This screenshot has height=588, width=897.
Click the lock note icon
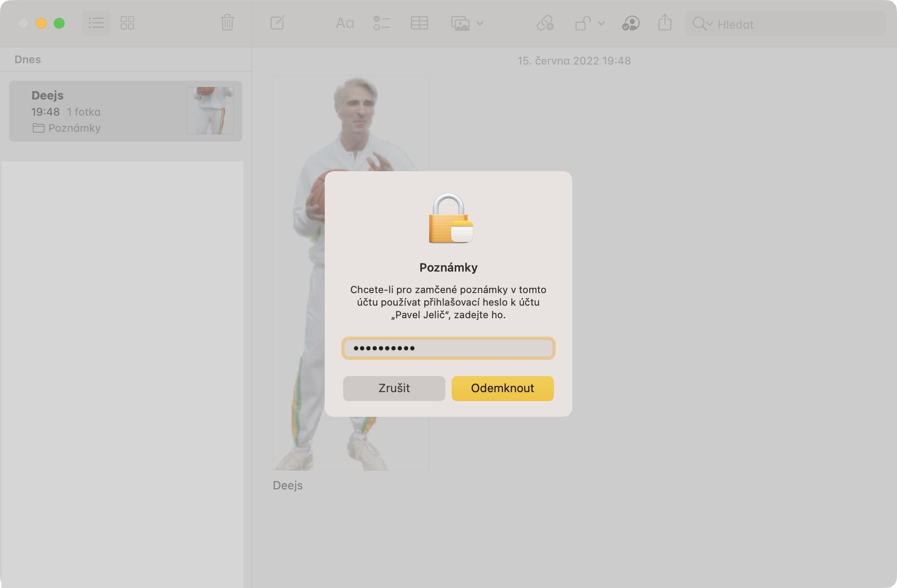click(583, 23)
